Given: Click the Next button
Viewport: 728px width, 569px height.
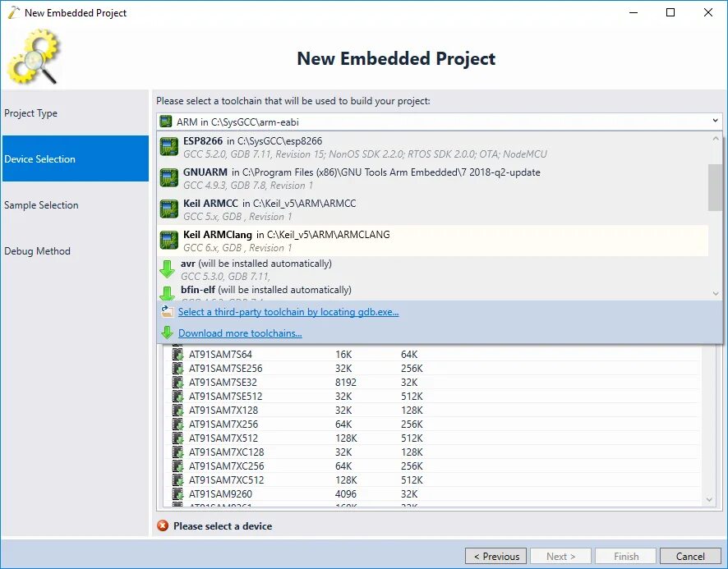Looking at the screenshot, I should [560, 556].
